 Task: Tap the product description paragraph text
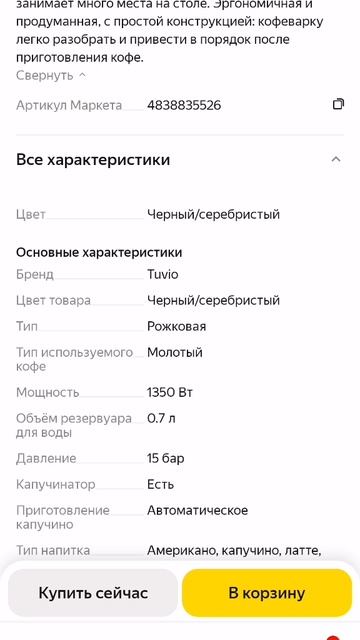169,31
